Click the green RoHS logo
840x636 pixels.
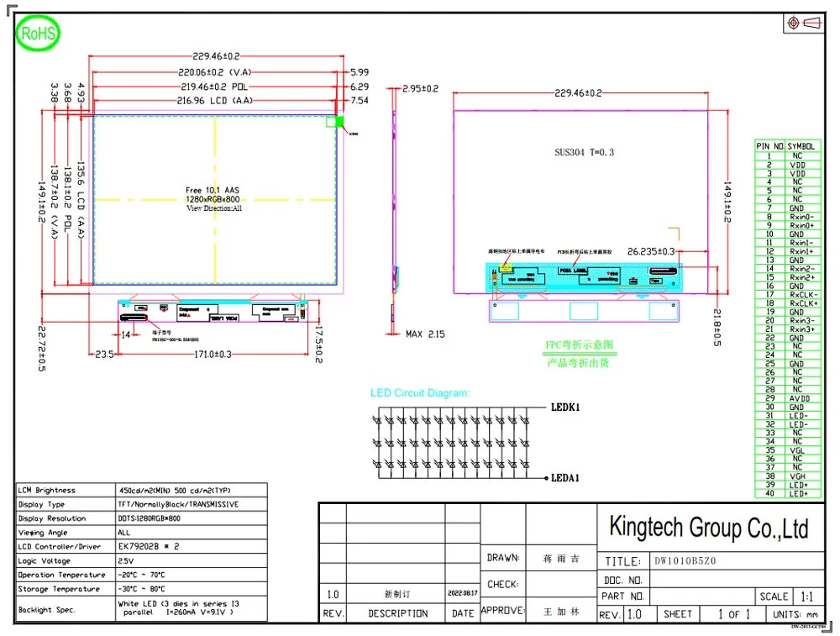coord(38,34)
